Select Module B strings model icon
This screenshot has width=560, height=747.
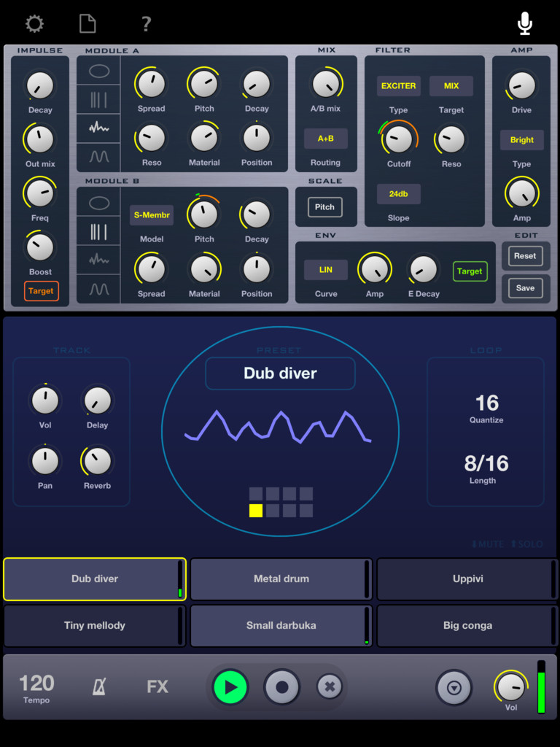99,231
